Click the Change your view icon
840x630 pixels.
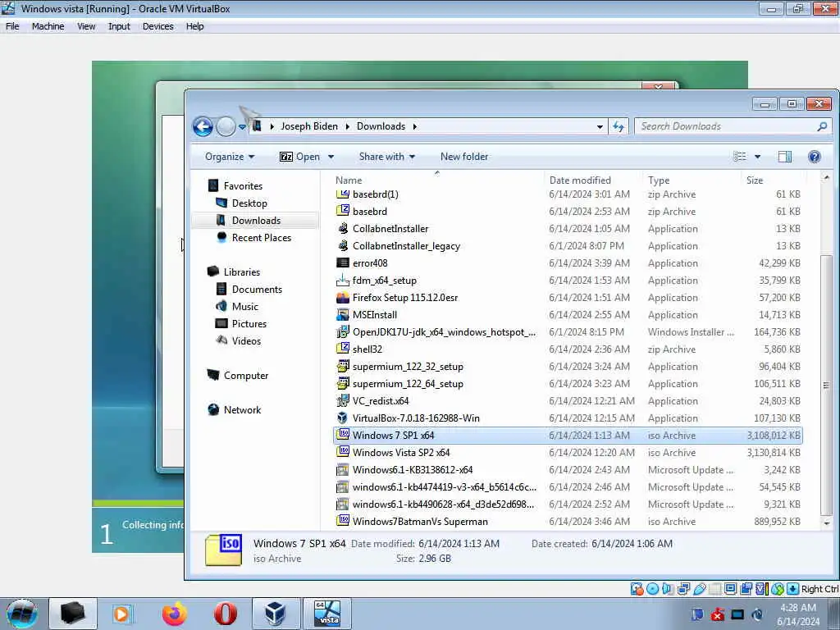point(740,157)
